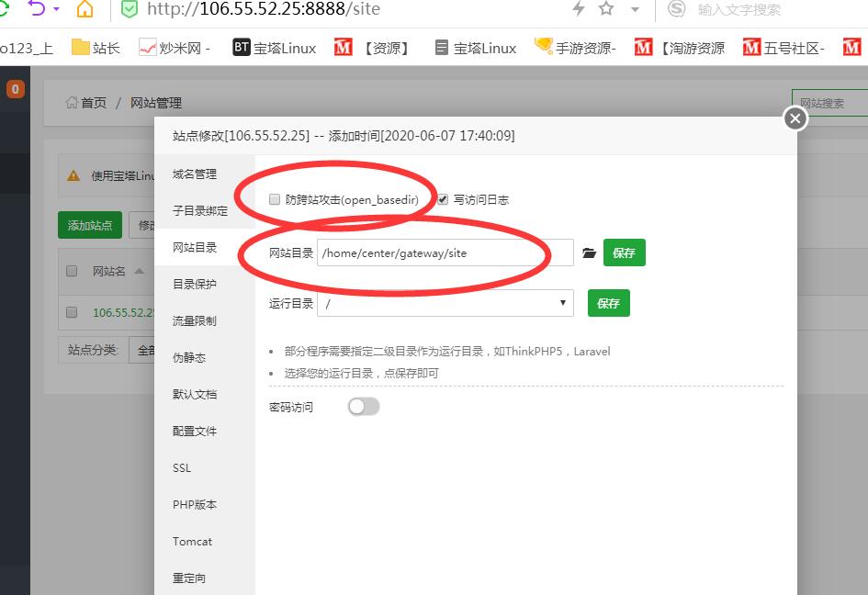Open the 伪静态 settings tab
Image resolution: width=868 pixels, height=595 pixels.
tap(189, 358)
